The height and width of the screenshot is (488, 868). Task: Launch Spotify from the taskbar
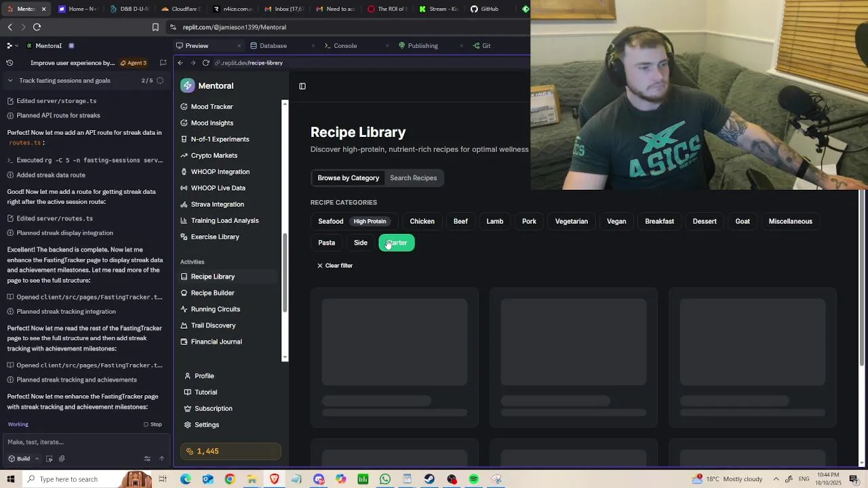click(x=474, y=479)
